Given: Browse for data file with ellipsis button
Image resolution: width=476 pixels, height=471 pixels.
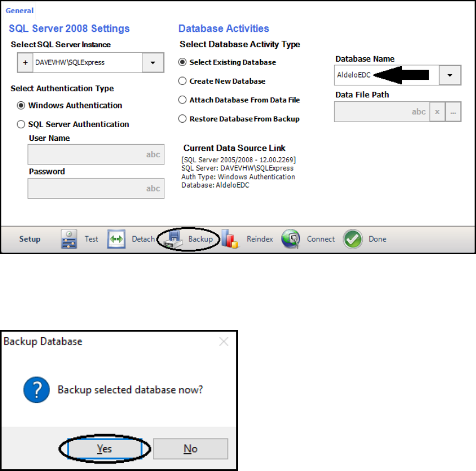Looking at the screenshot, I should pyautogui.click(x=453, y=112).
